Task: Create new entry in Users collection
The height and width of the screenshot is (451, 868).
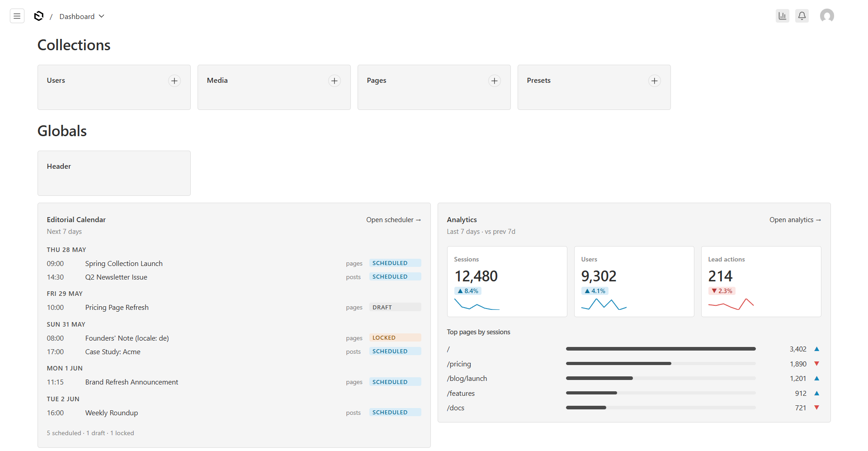Action: [x=175, y=81]
